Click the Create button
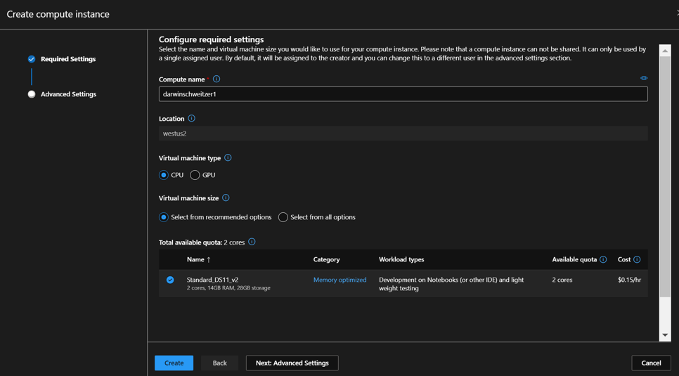 (174, 363)
